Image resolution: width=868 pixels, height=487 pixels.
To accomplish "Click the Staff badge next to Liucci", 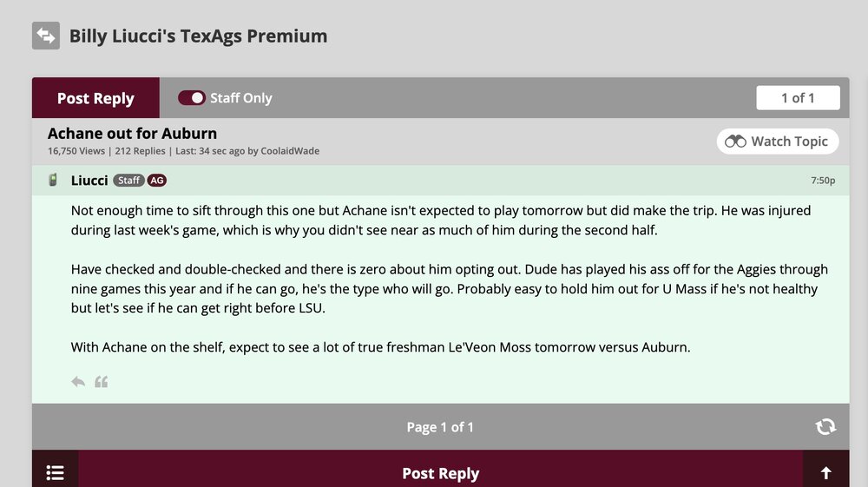I will 128,181.
